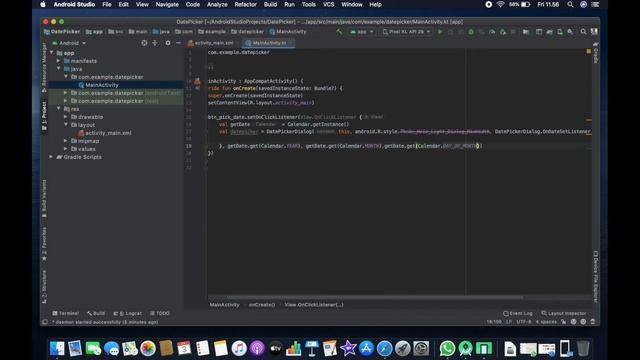Open Project panel settings gear
640x360 pixels.
click(168, 43)
